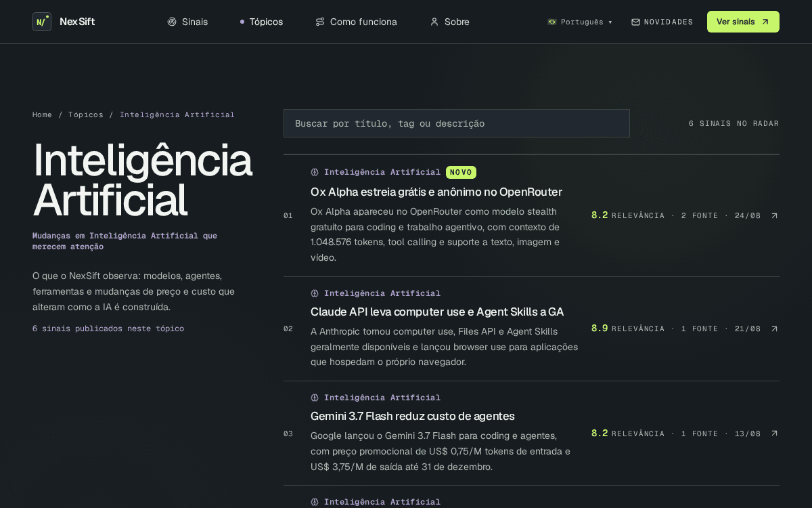Click the Sobre person icon
812x508 pixels.
pos(434,22)
